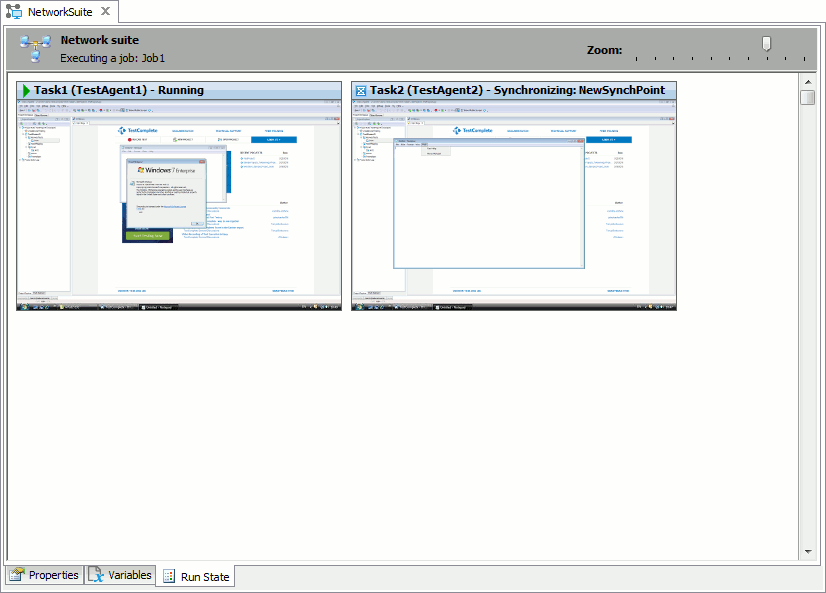The height and width of the screenshot is (593, 826).
Task: Click the vertical scrollbar thumb
Action: coord(808,97)
